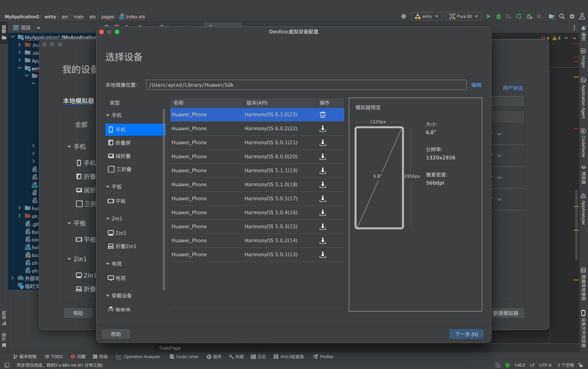Open the entry module dropdown
Image resolution: width=588 pixels, height=369 pixels.
pos(426,16)
